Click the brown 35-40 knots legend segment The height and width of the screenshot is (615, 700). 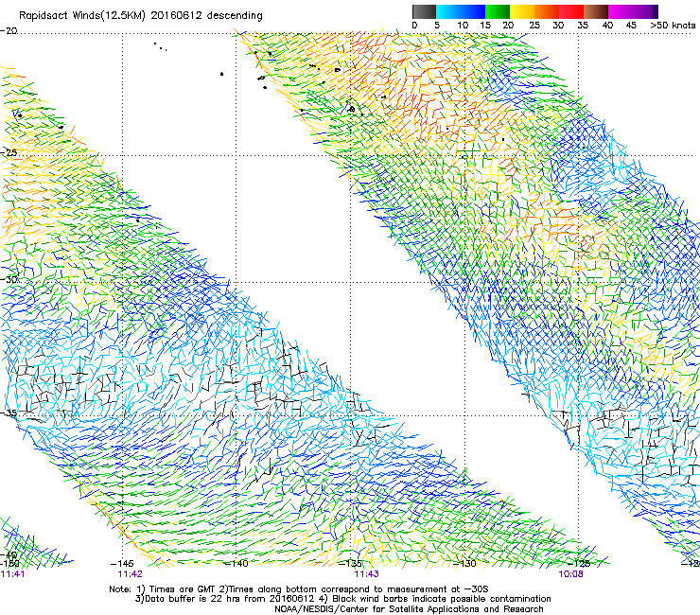pyautogui.click(x=596, y=11)
